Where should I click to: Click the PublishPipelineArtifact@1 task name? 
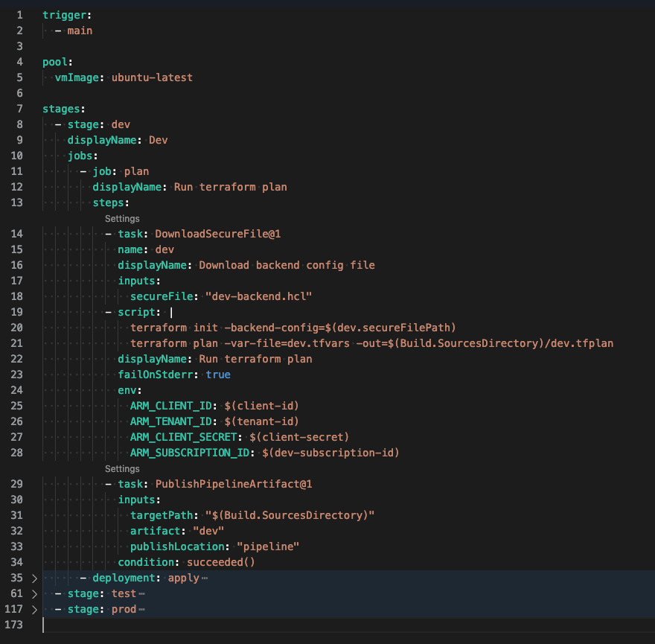(x=233, y=485)
